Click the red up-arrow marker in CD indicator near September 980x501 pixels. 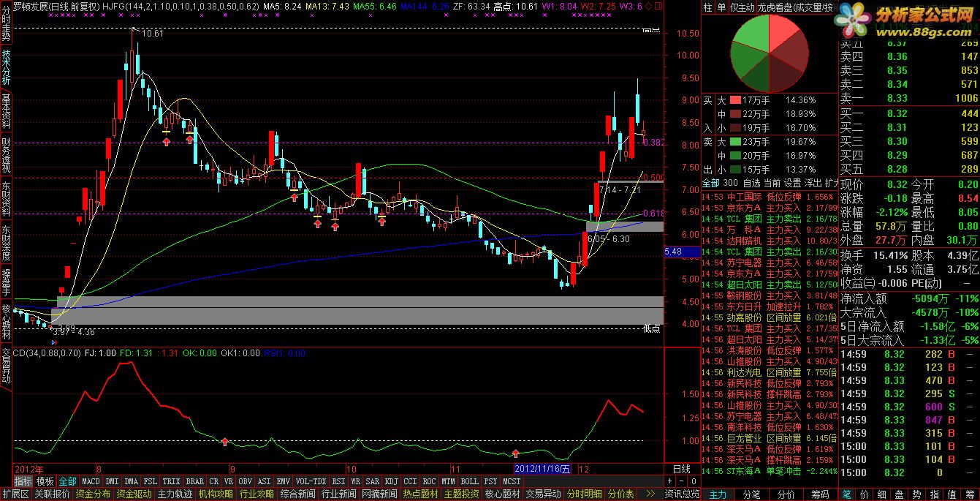(x=225, y=441)
